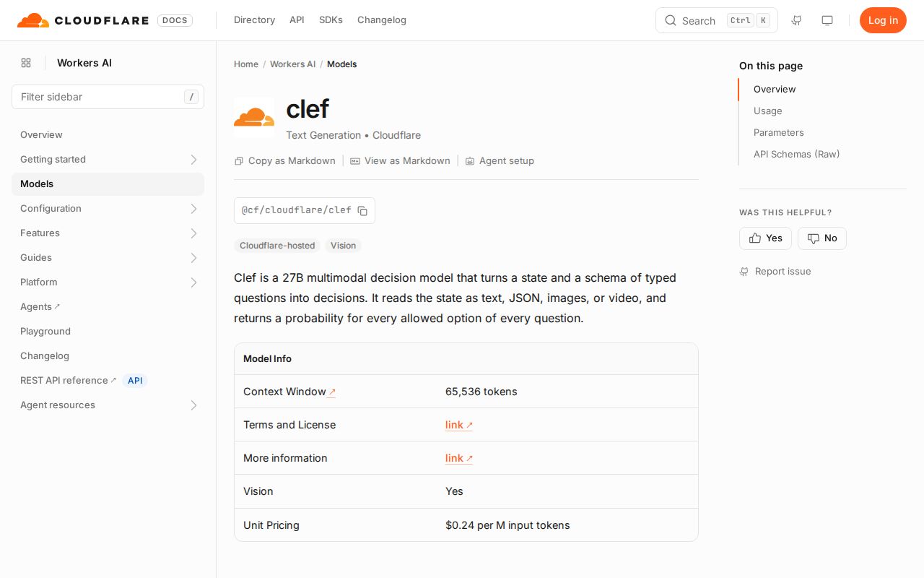Open SDKs in the top navigation
Screen dimensions: 924x578
[331, 20]
